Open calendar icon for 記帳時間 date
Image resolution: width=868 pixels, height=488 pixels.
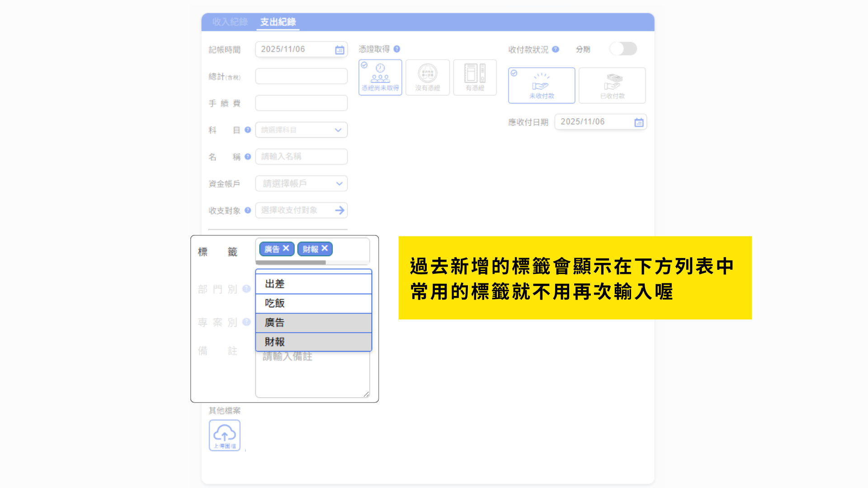click(340, 50)
